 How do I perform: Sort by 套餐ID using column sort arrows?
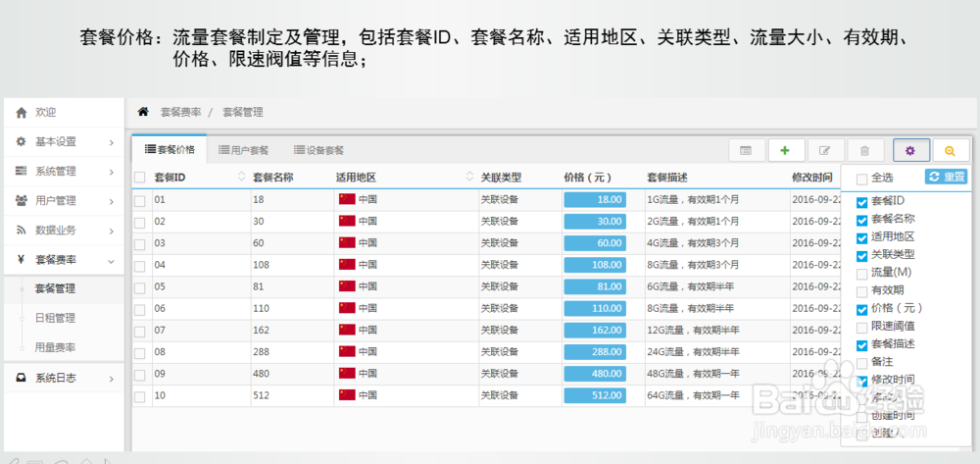242,177
